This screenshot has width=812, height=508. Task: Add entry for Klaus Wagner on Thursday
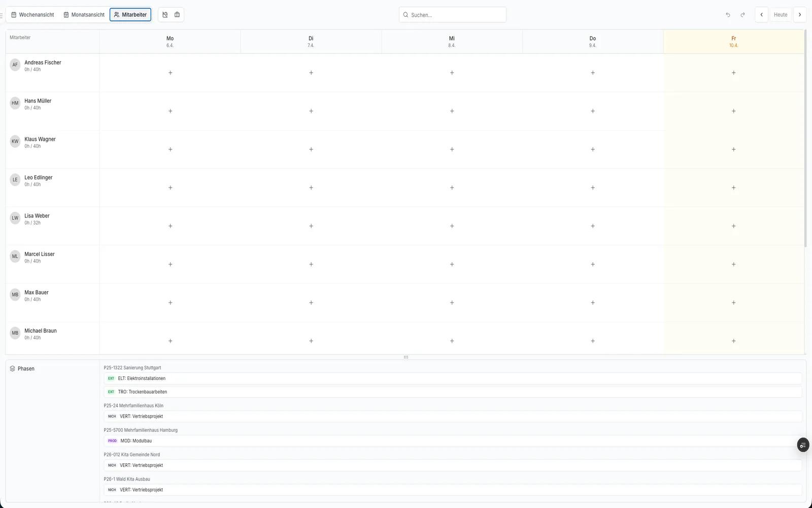pos(592,149)
